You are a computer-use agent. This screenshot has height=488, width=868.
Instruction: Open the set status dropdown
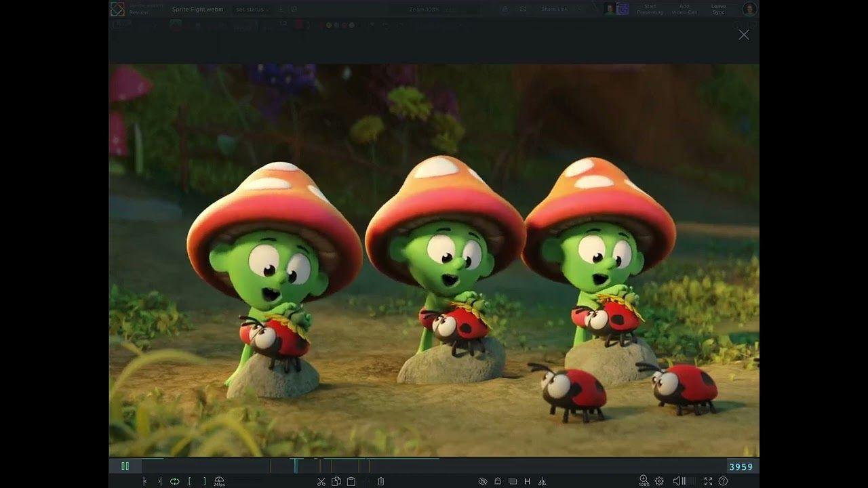[x=252, y=9]
